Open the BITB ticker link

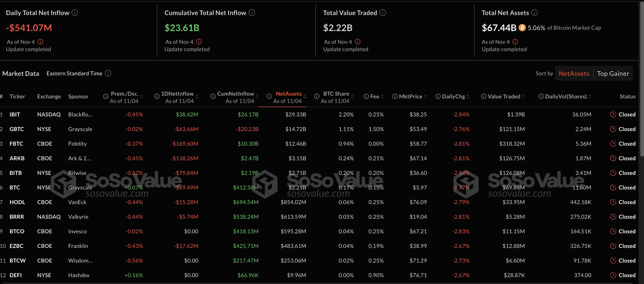[16, 173]
